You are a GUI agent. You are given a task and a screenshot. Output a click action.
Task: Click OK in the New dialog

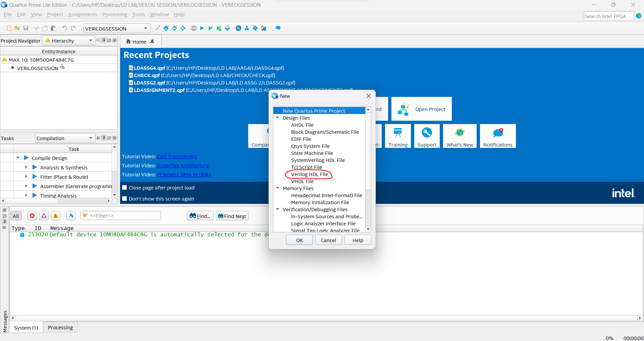[x=300, y=240]
